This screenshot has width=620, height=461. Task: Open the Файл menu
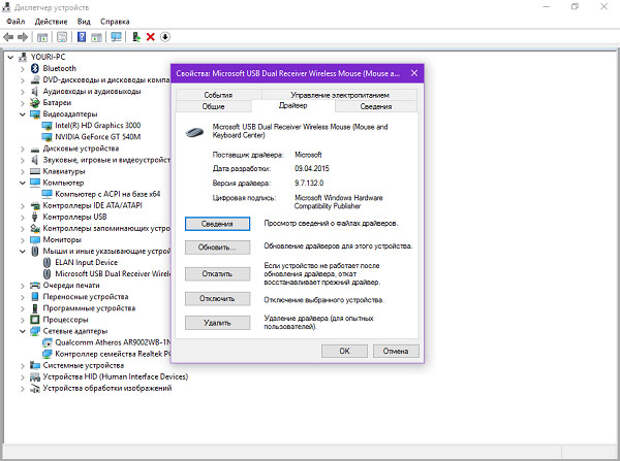click(x=15, y=21)
